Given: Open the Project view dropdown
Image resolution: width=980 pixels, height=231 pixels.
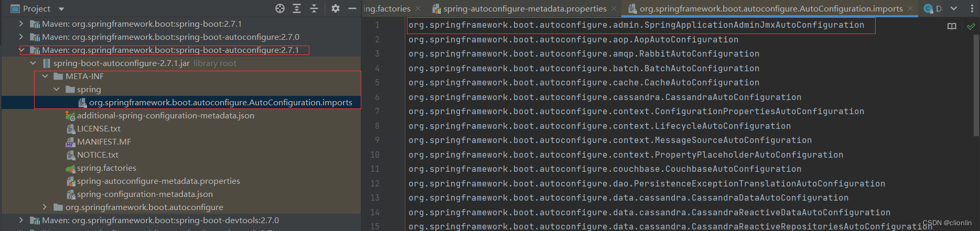Looking at the screenshot, I should tap(61, 9).
